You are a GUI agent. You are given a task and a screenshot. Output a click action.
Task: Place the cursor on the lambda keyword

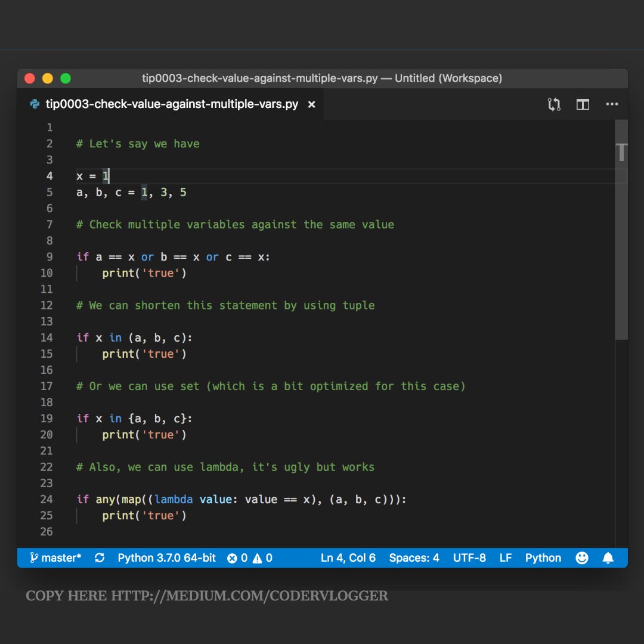[x=174, y=499]
